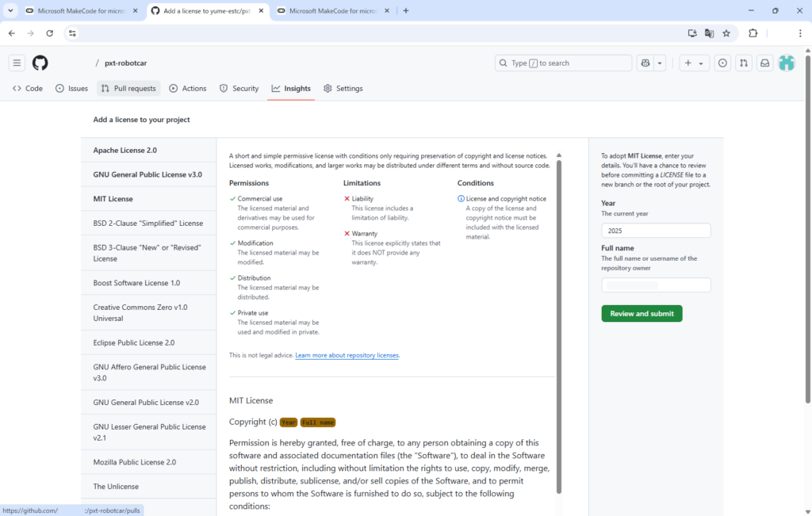Viewport: 812px width, 516px height.
Task: Go forward in browser history
Action: 31,33
